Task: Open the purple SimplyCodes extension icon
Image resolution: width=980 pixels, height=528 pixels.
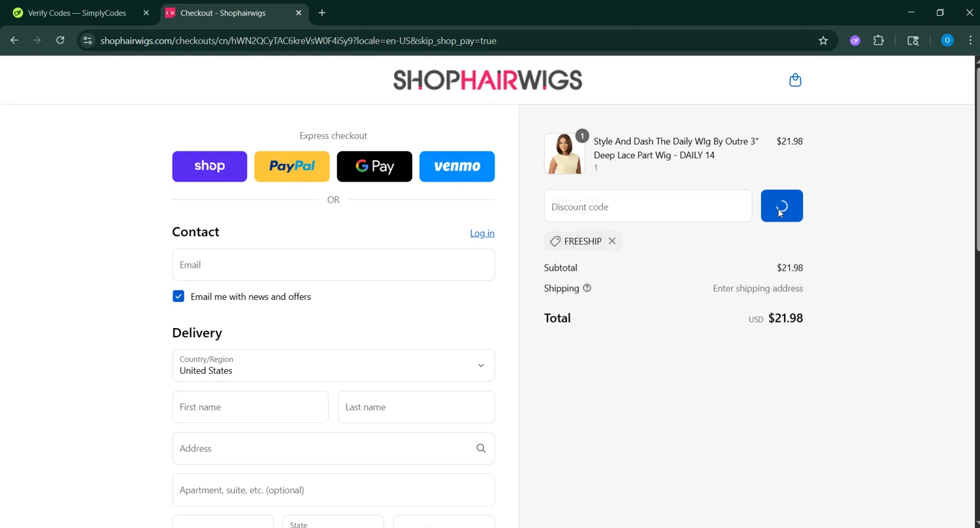Action: click(855, 41)
